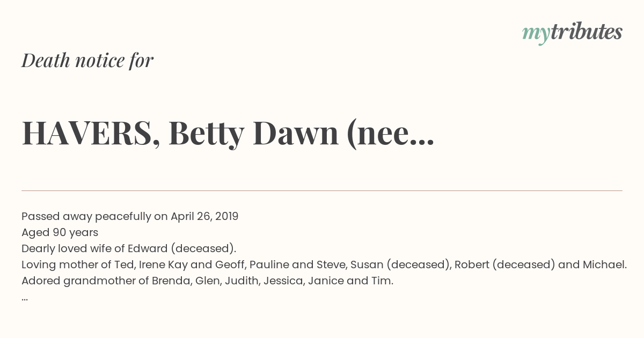Click 'Dearly loved wife of Edward' line
Screen dimensions: 644x338
point(129,248)
